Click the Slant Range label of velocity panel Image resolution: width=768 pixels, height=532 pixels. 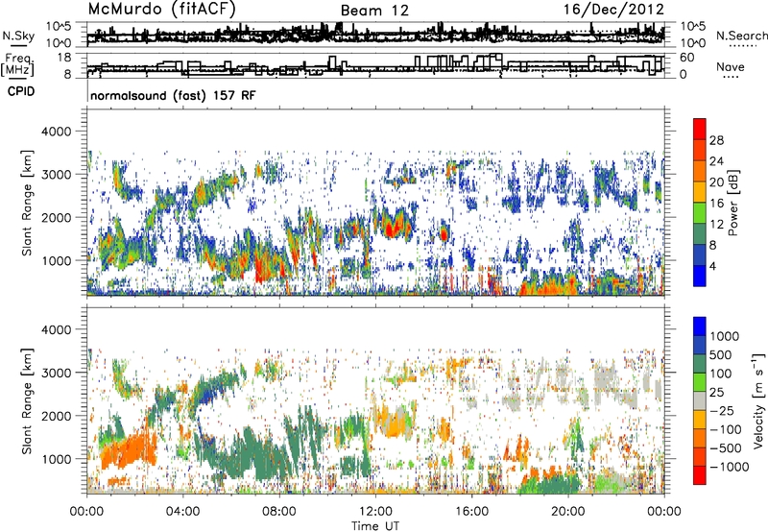click(27, 400)
